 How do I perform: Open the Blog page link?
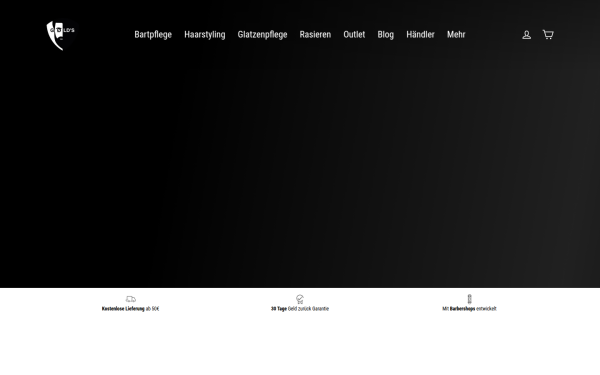click(x=386, y=35)
